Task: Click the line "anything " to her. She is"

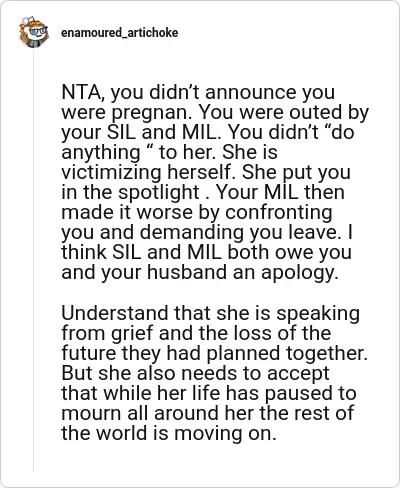Action: [169, 152]
